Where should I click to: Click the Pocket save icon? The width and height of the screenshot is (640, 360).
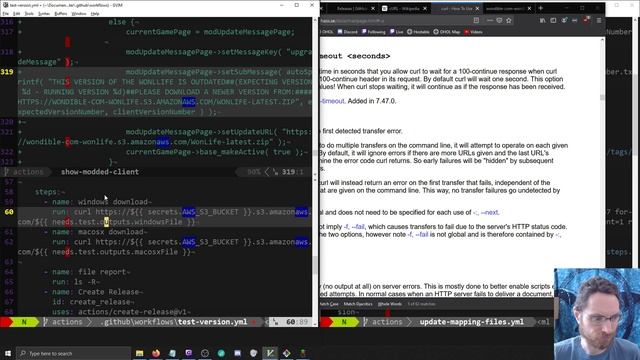[499, 20]
